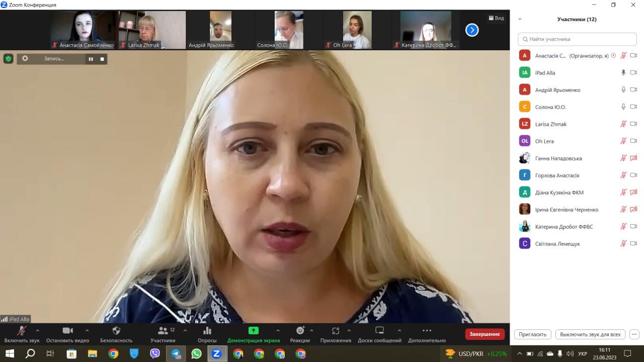
Task: Toggle camera icon for Світлана Лемещук
Action: [633, 244]
